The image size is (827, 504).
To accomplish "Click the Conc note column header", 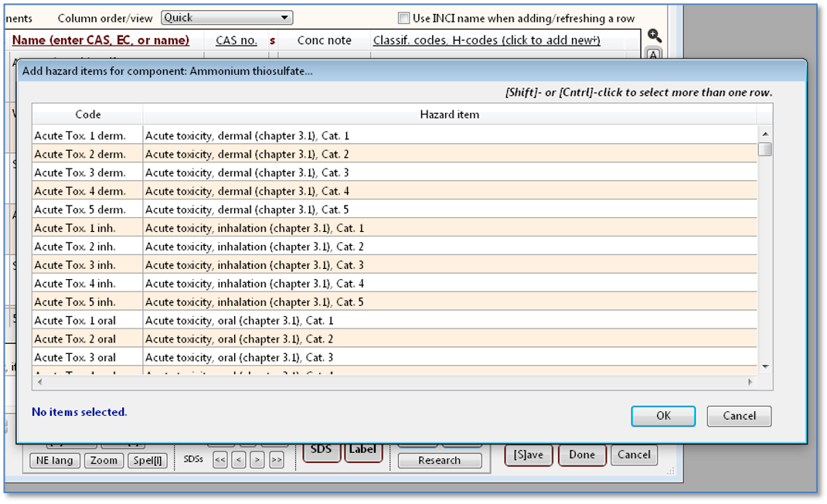I will (x=324, y=40).
